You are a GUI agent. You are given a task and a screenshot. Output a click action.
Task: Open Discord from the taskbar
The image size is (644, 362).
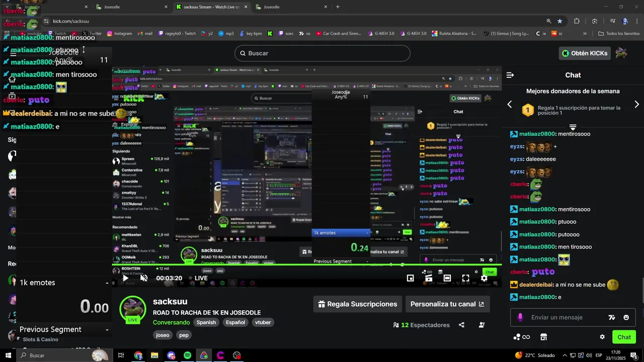pyautogui.click(x=171, y=355)
